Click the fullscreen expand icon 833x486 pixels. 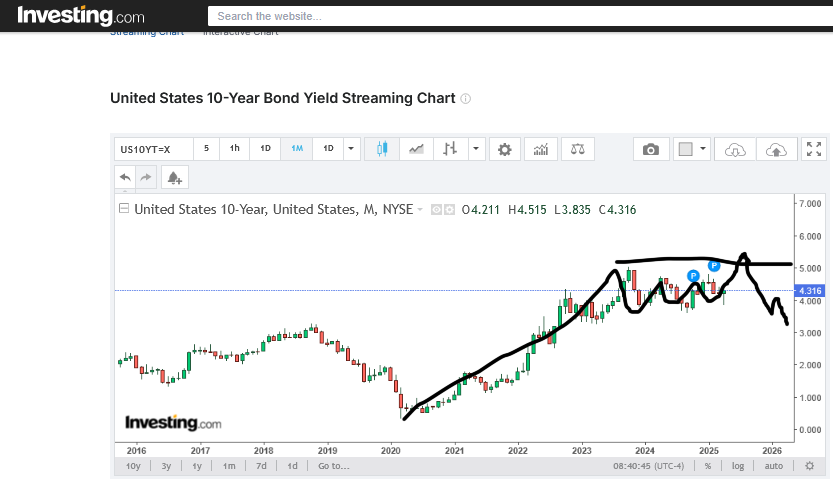pos(814,149)
